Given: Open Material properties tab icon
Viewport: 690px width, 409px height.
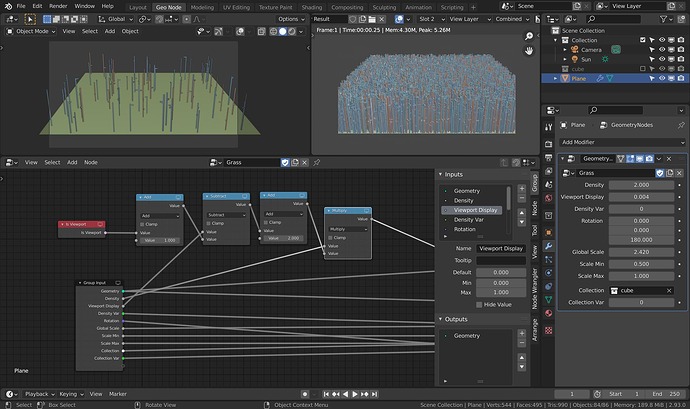Looking at the screenshot, I should (x=548, y=313).
